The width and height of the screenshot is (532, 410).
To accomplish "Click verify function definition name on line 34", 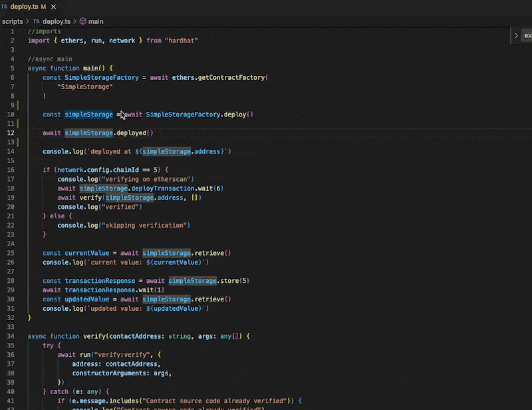I will coord(94,336).
